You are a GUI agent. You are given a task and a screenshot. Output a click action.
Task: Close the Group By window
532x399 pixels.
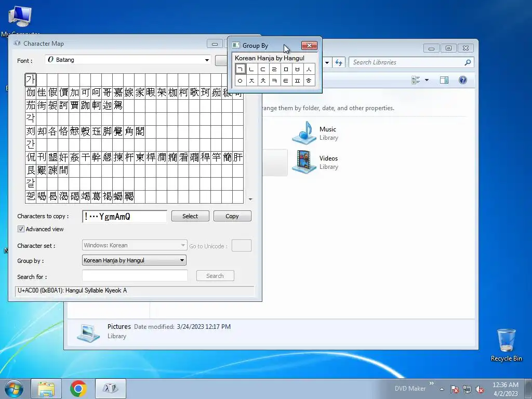309,46
